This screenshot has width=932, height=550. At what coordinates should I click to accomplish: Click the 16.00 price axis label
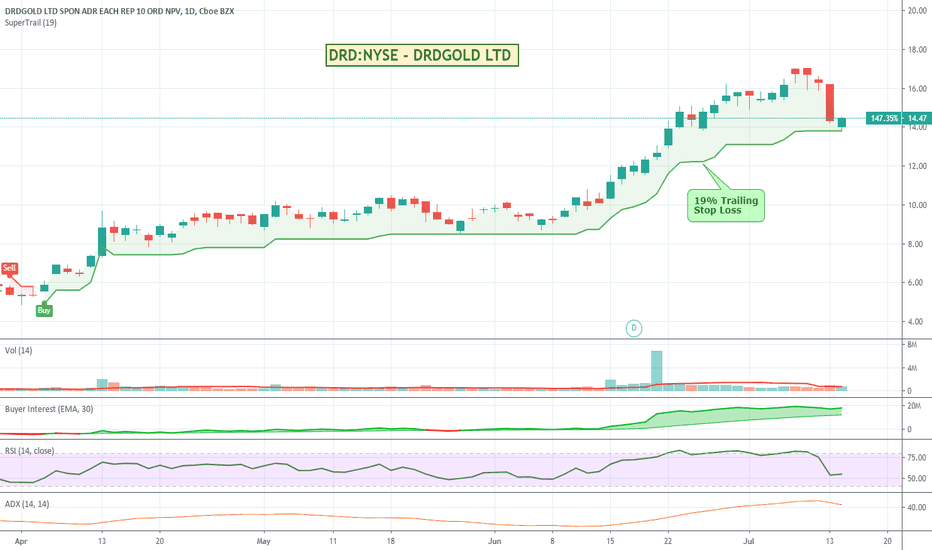coord(917,89)
